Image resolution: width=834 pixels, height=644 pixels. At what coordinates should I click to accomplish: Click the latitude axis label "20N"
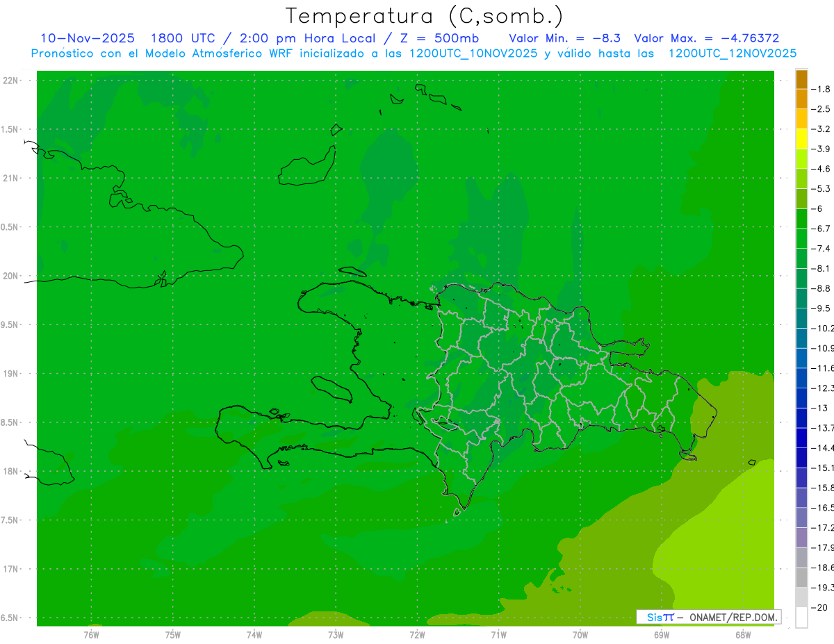point(12,276)
